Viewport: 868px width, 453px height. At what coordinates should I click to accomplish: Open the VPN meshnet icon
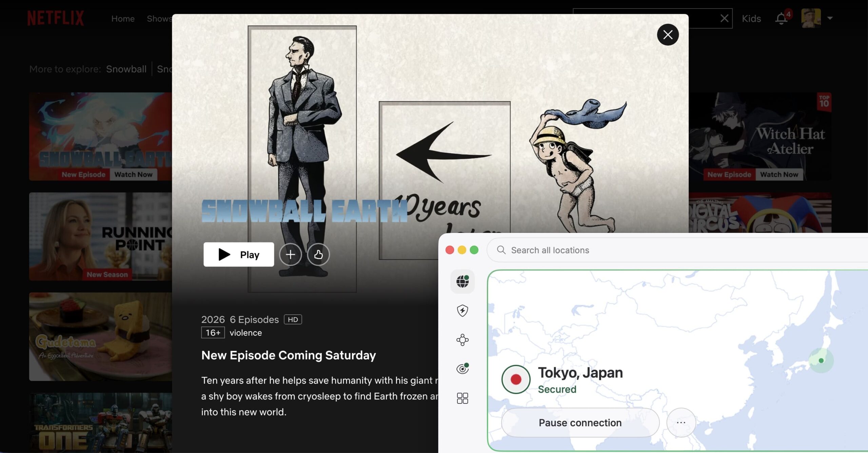(462, 340)
